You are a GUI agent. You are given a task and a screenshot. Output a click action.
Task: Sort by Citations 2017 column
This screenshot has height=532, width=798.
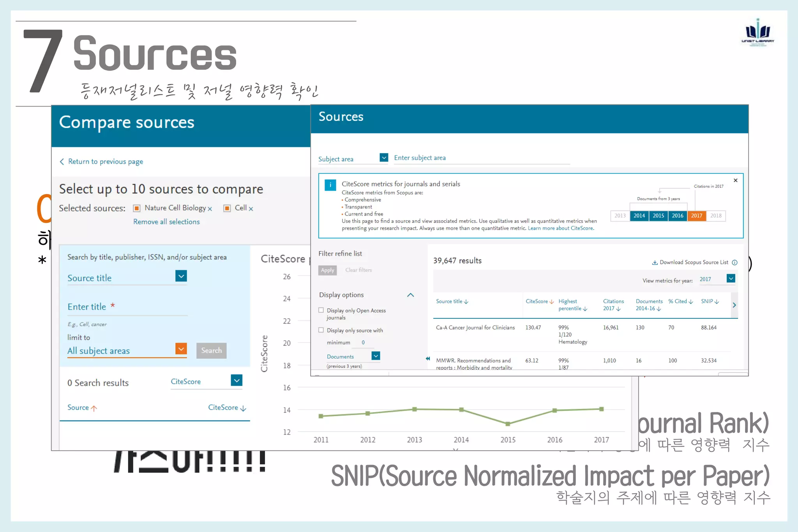(x=613, y=305)
